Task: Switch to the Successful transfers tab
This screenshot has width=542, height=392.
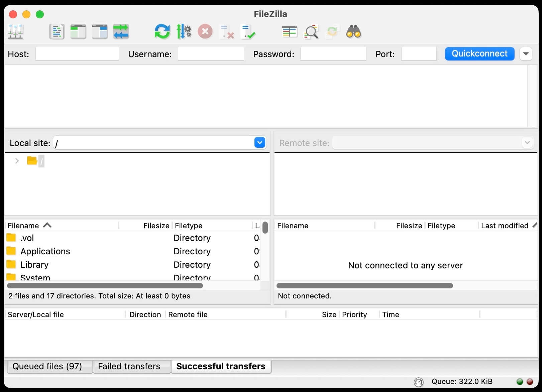Action: coord(221,366)
